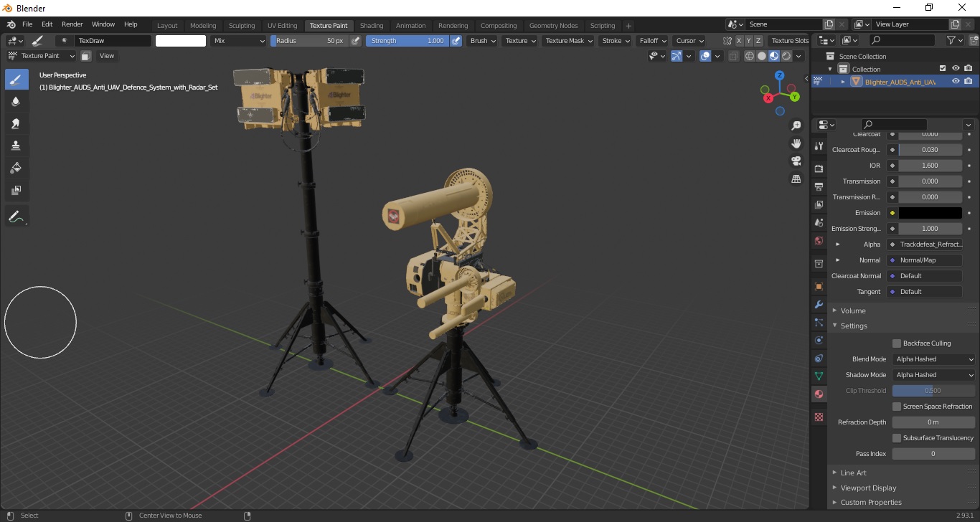Open the Render properties tab

pyautogui.click(x=819, y=169)
